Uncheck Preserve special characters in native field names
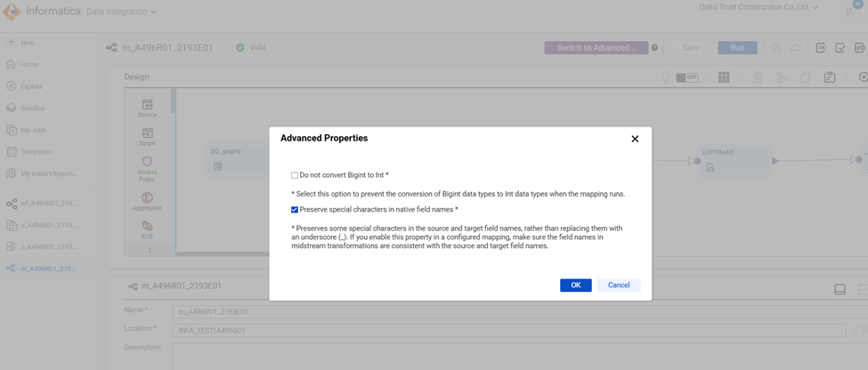Screen dimensions: 868x370 tap(295, 210)
